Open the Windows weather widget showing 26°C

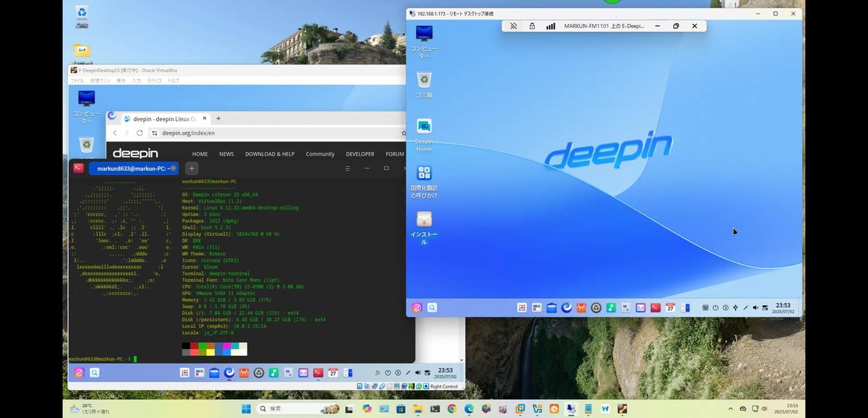(x=90, y=409)
